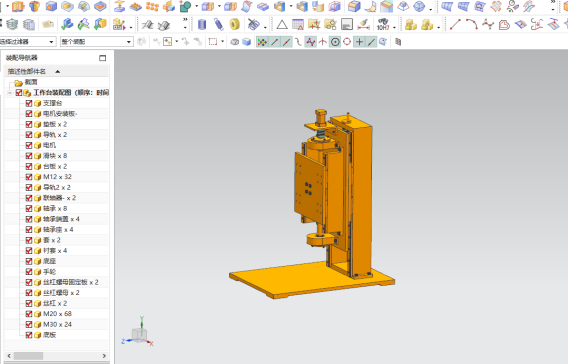Select the 联轴器- x 2 tree row
This screenshot has width=568, height=364.
[x=56, y=198]
